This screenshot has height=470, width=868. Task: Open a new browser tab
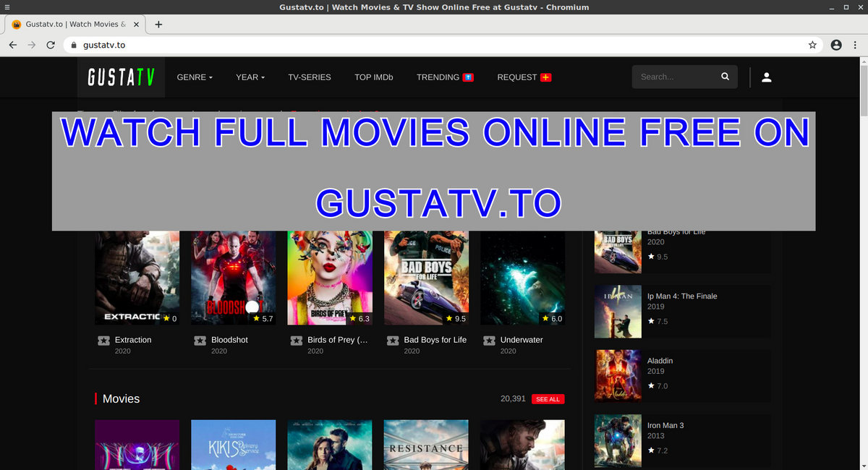pos(159,24)
